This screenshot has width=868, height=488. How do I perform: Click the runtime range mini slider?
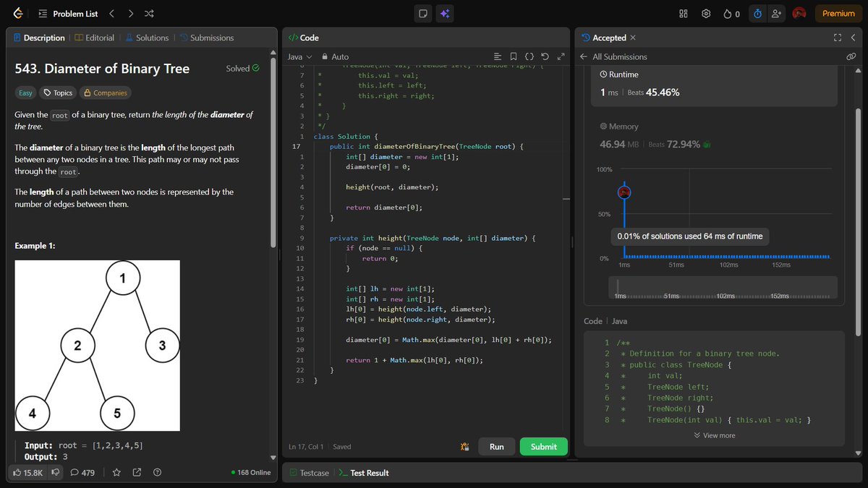723,288
